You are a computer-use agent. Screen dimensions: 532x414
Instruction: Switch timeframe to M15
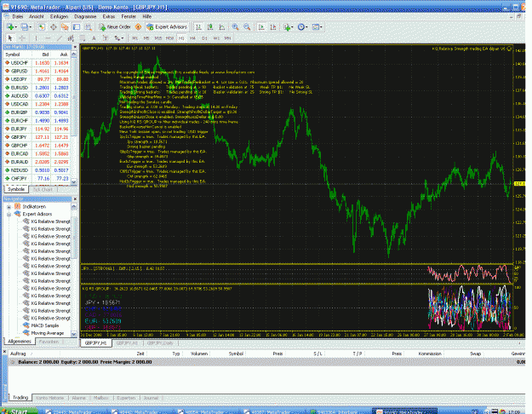pos(157,38)
